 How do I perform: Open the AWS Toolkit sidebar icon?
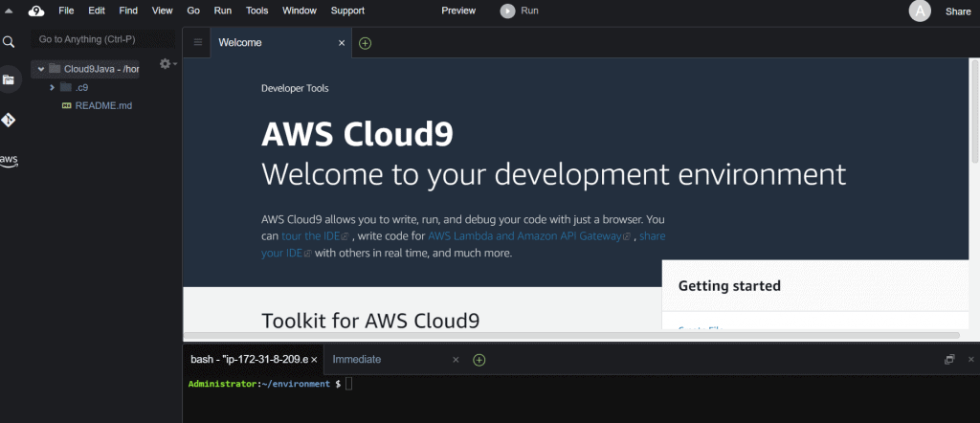(9, 159)
